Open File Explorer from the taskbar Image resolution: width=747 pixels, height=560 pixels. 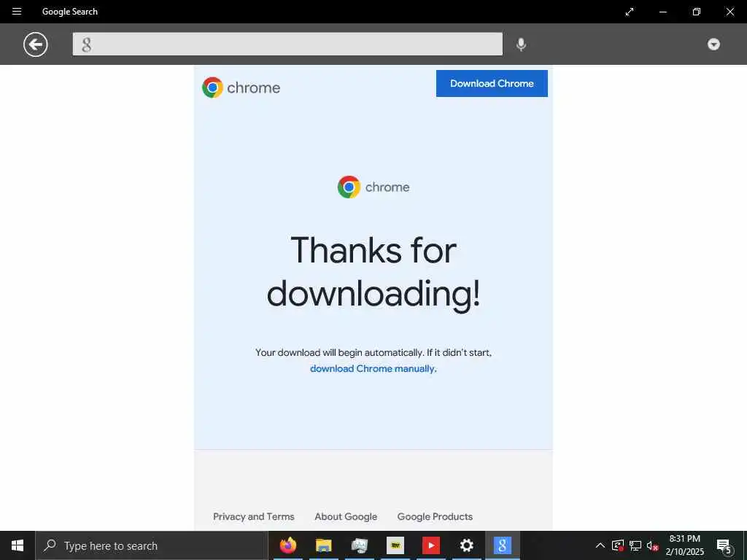(x=323, y=545)
